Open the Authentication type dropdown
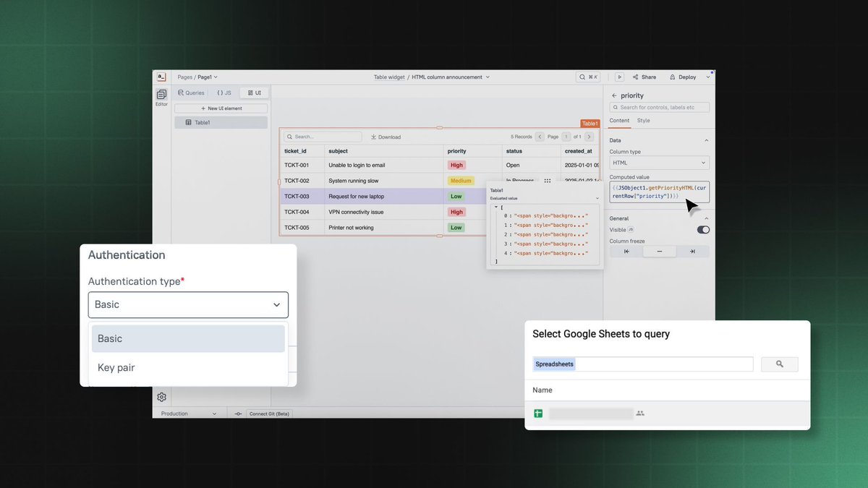The image size is (868, 488). (188, 305)
